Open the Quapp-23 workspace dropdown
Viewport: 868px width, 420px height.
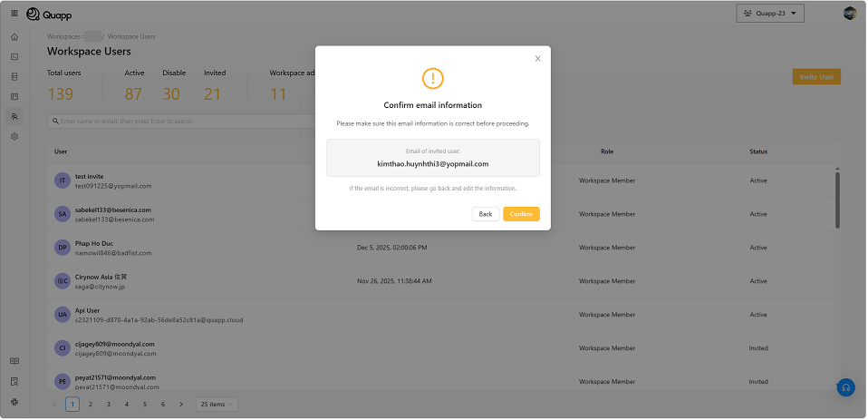coord(770,14)
